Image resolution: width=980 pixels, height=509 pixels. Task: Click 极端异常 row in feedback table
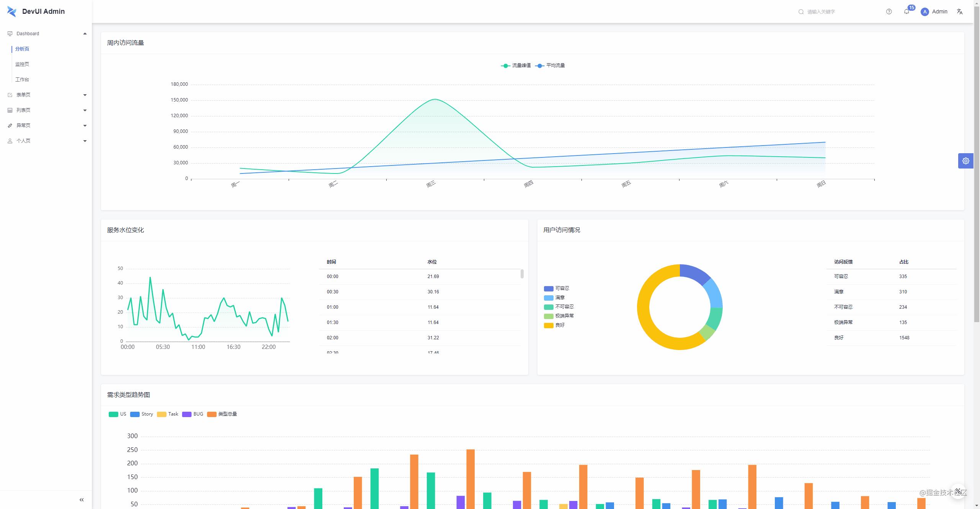891,322
